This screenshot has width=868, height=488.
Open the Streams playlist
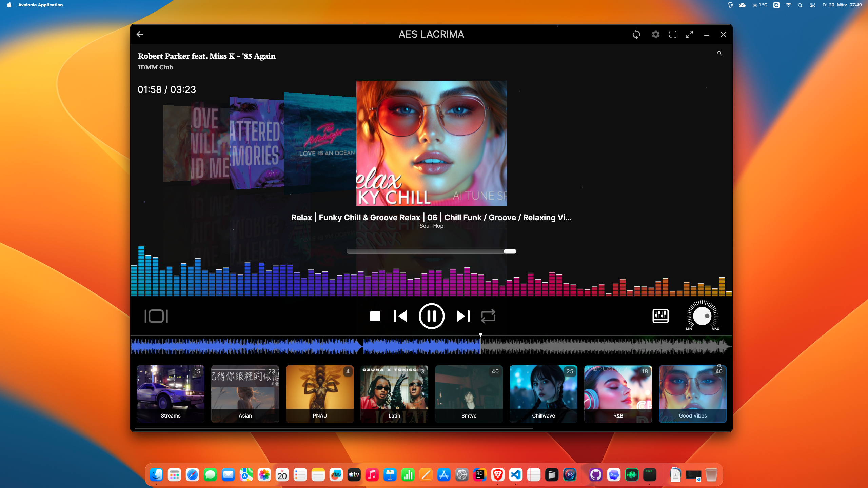point(171,394)
